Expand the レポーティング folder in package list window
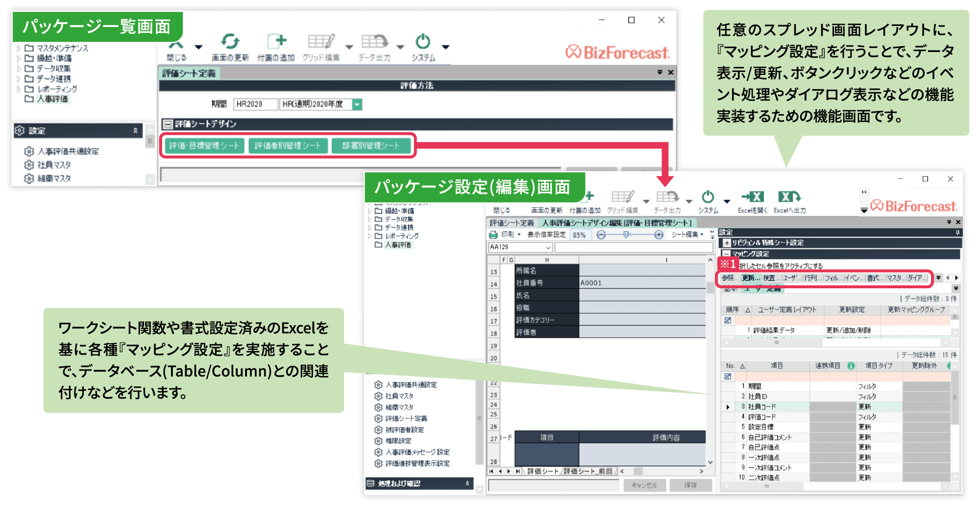The height and width of the screenshot is (505, 980). click(x=19, y=89)
